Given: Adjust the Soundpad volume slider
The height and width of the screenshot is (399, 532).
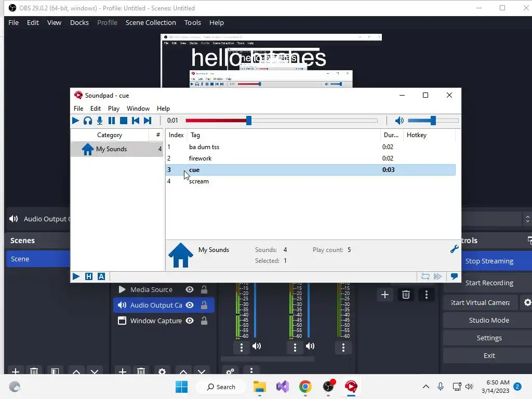Looking at the screenshot, I should pos(433,121).
